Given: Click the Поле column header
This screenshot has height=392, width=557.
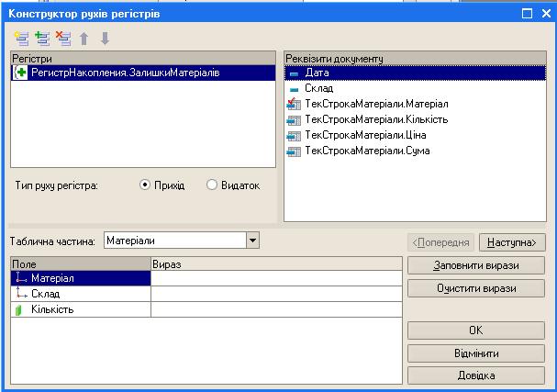Looking at the screenshot, I should pos(81,264).
